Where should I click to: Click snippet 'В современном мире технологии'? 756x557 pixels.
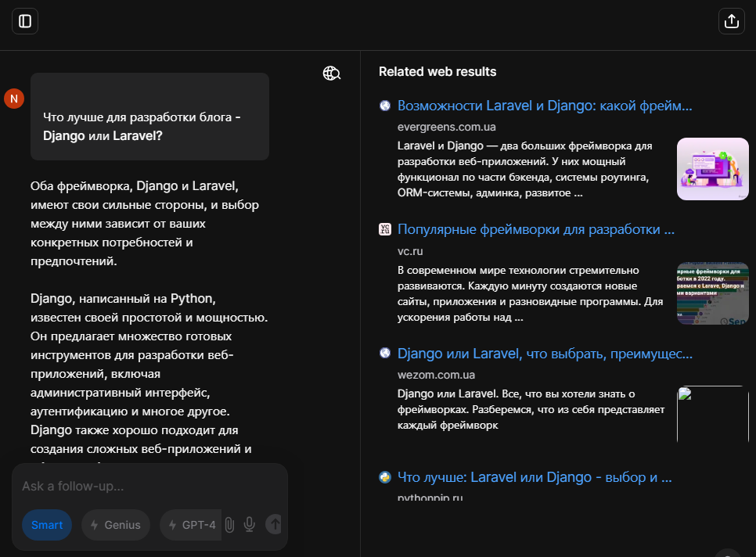click(x=530, y=293)
